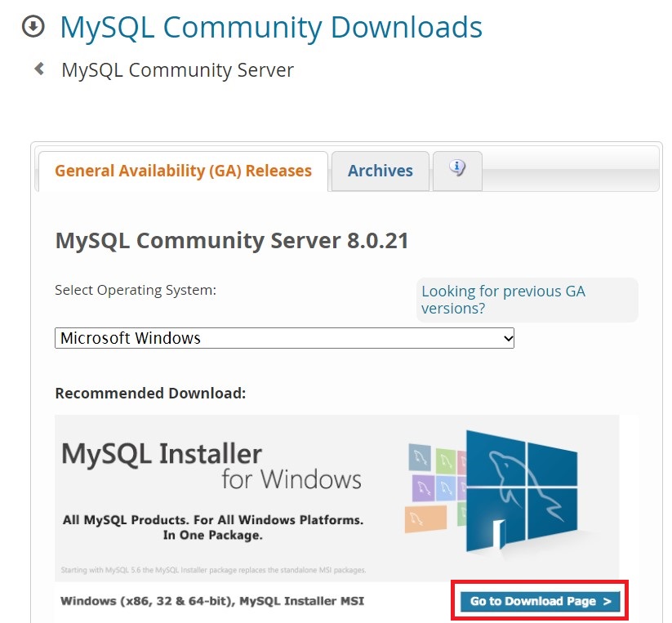The image size is (672, 623).
Task: Click the Go to Download Page button
Action: (540, 601)
